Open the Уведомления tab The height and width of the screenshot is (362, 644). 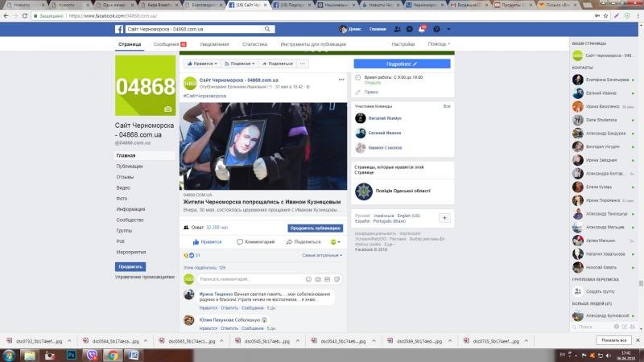pos(214,44)
